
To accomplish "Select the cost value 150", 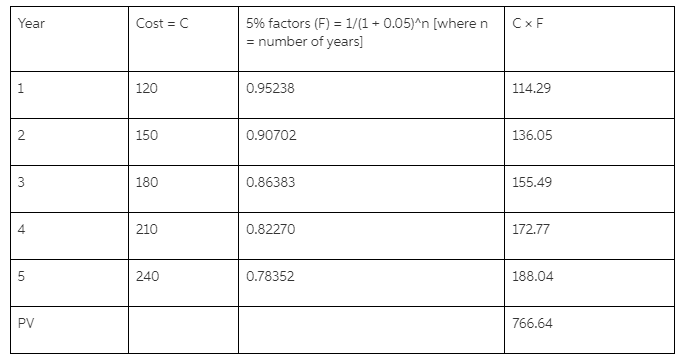I will pos(147,135).
